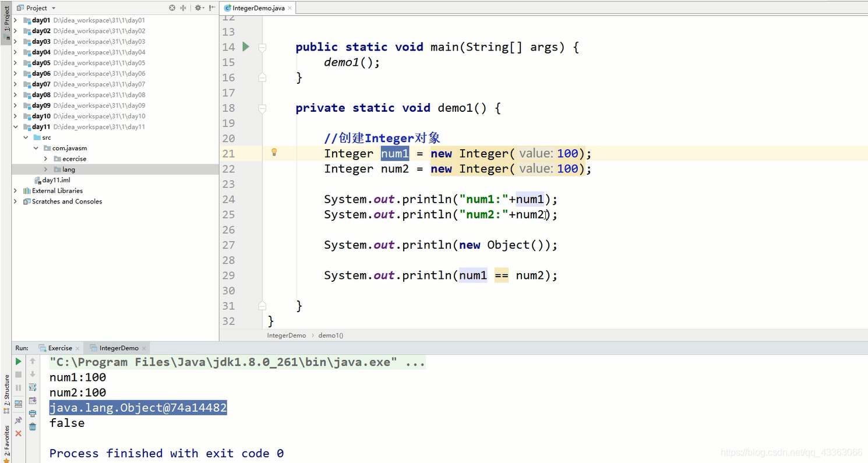The height and width of the screenshot is (463, 868).
Task: Click the 'num1:100' console output line
Action: coord(78,377)
